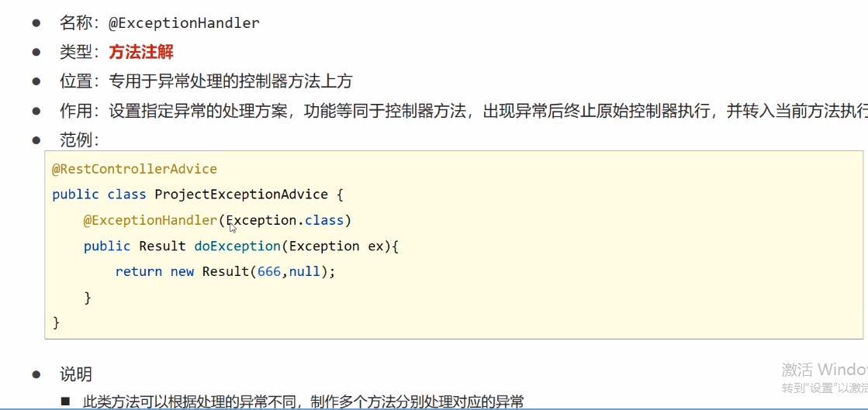The height and width of the screenshot is (410, 868).
Task: Click the 激活 Windows watermark text
Action: tap(824, 369)
